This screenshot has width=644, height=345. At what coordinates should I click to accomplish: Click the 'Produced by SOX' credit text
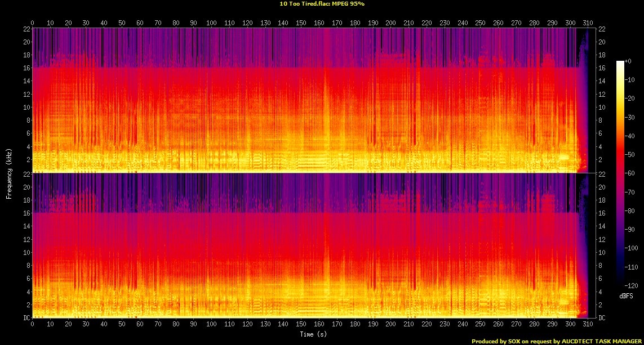496,341
